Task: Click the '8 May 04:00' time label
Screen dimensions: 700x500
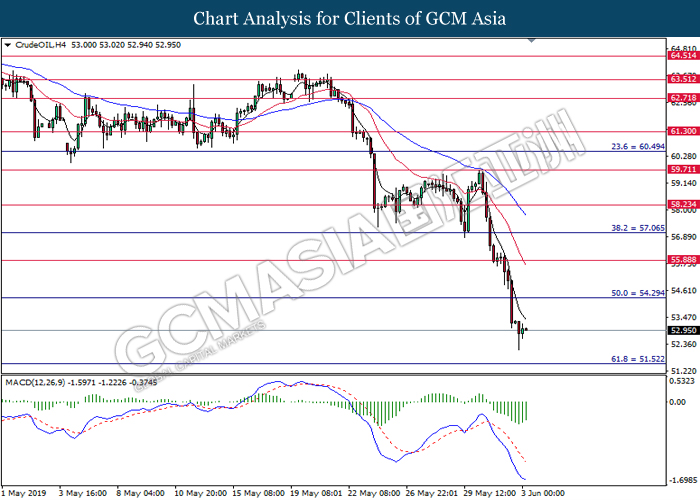Action: click(x=141, y=493)
